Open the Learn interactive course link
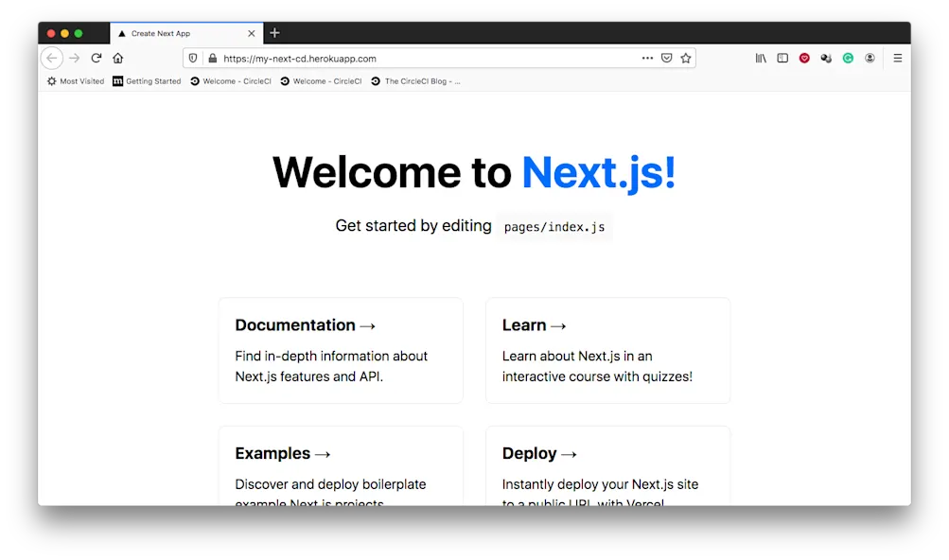Screen dimensions: 949x560 pyautogui.click(x=534, y=324)
